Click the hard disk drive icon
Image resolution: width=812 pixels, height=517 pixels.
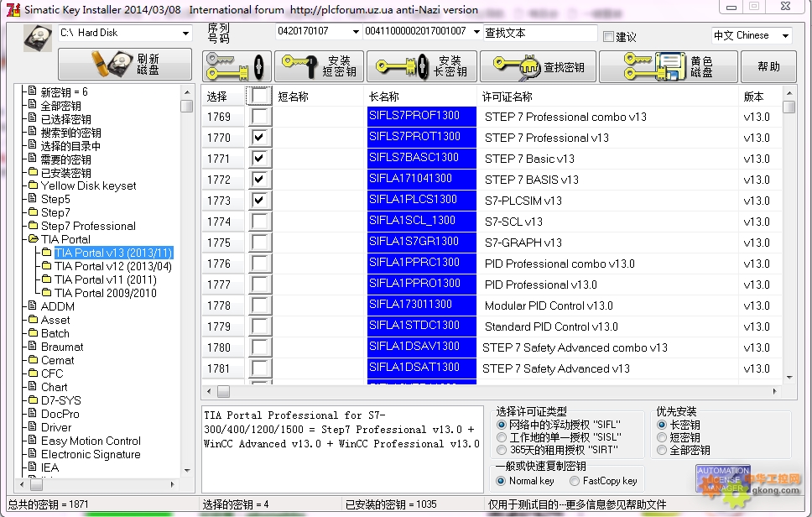point(37,38)
